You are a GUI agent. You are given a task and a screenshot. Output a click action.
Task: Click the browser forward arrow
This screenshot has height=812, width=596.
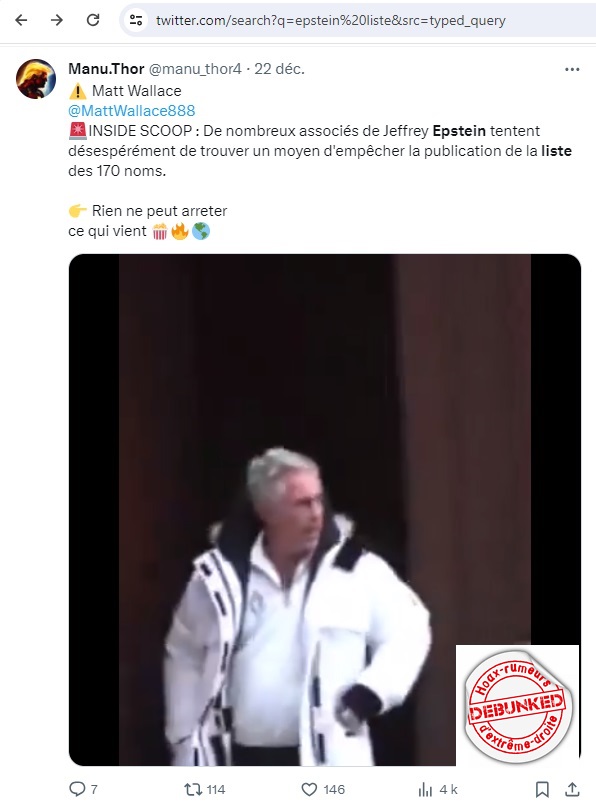pos(57,20)
